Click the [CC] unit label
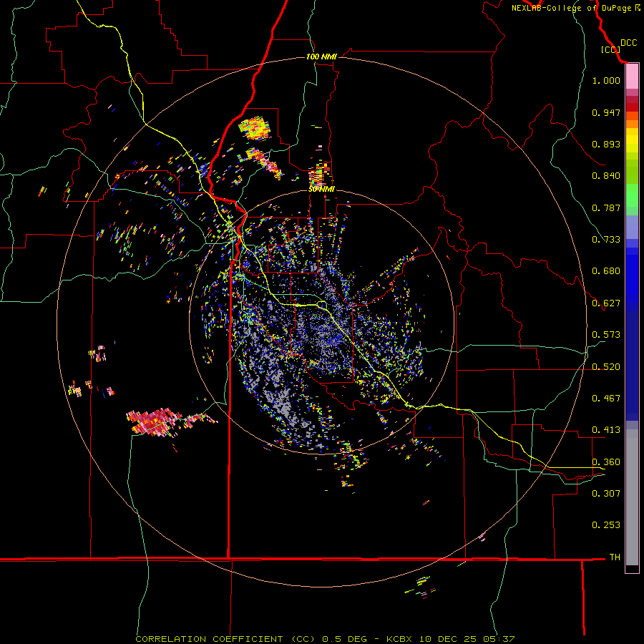 (610, 49)
